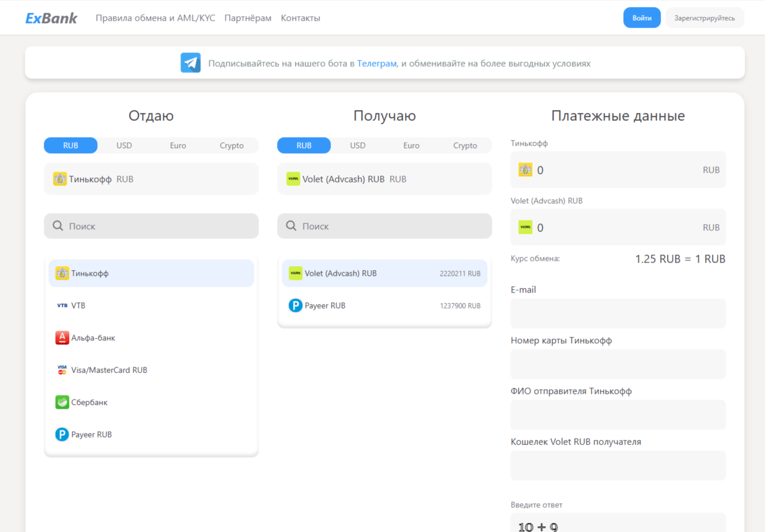The image size is (765, 532).
Task: Select USD tab under Отдаю
Action: 124,146
